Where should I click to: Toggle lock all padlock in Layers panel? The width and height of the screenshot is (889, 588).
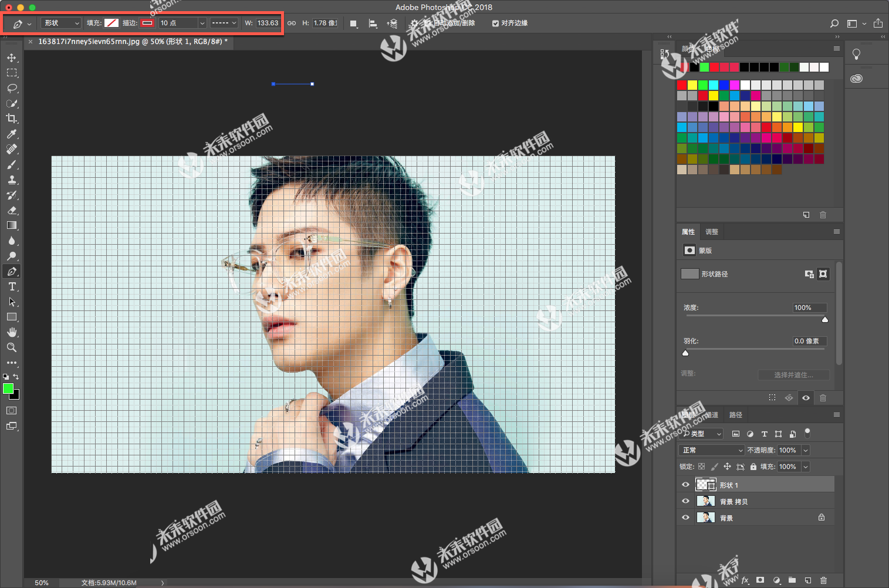[x=753, y=467]
